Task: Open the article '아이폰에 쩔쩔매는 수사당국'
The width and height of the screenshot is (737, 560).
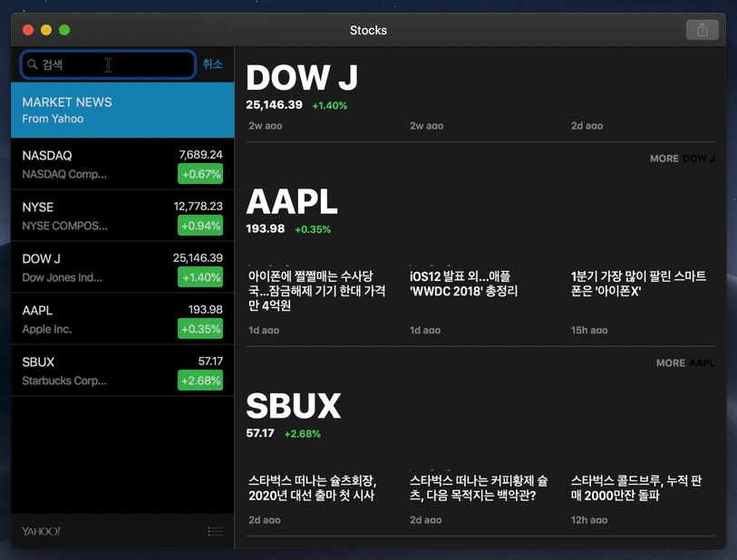Action: 317,291
